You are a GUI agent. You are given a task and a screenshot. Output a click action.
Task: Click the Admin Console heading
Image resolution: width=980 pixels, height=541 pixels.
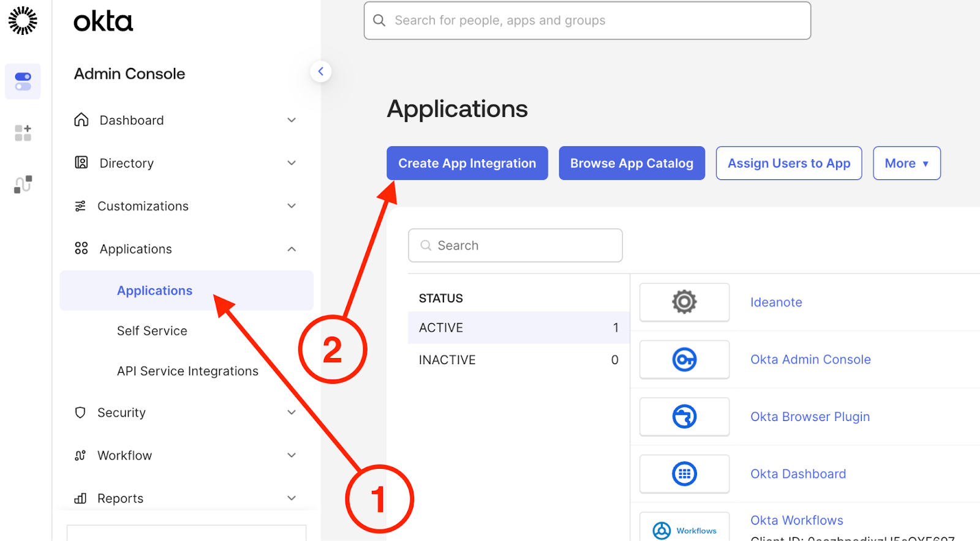(129, 73)
